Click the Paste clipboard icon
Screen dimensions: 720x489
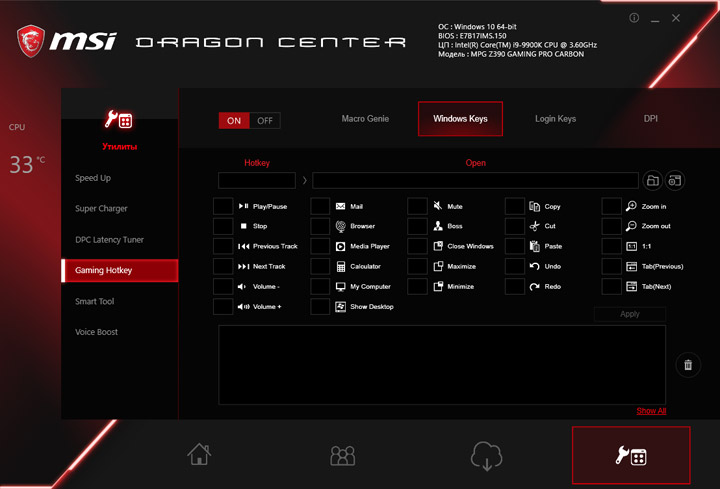(x=534, y=246)
